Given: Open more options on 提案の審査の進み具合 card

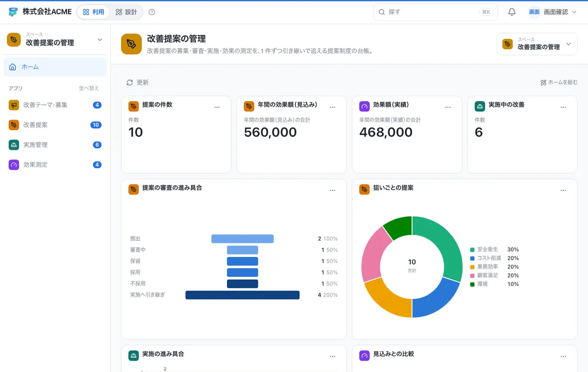Looking at the screenshot, I should pos(333,190).
